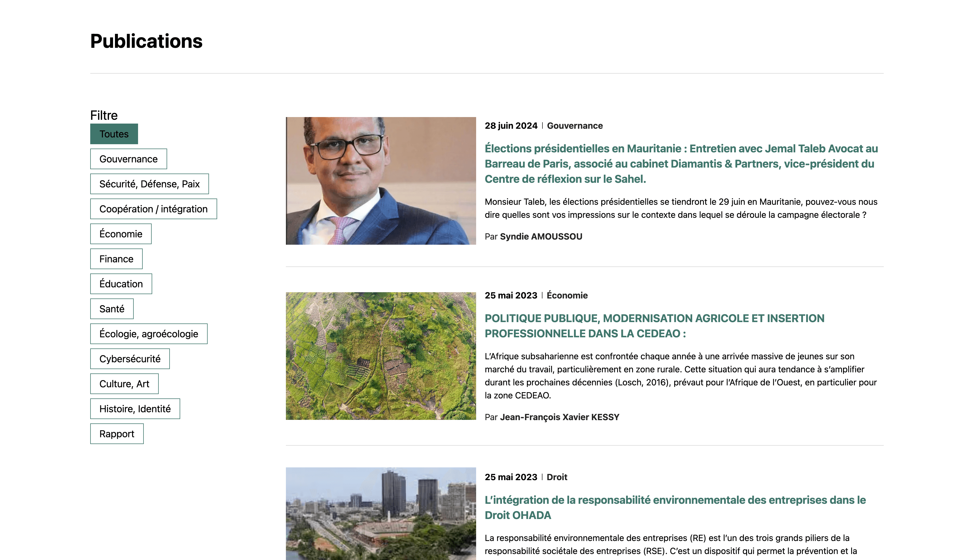Choose the Coopération / intégration filter
This screenshot has width=974, height=560.
click(153, 209)
